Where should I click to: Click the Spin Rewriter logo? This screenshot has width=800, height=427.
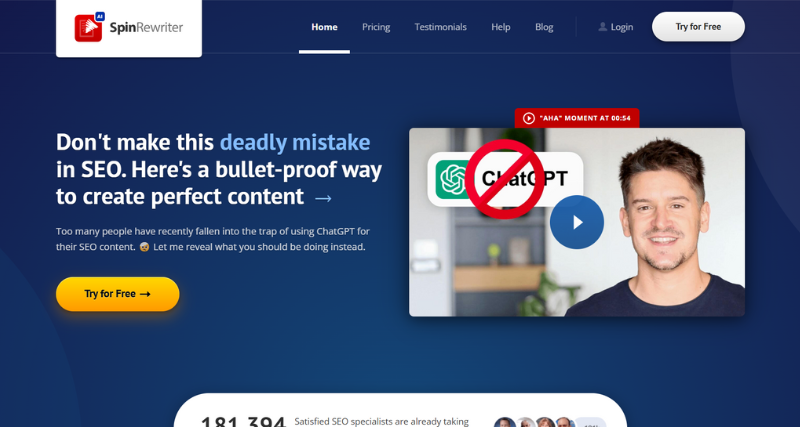coord(128,28)
